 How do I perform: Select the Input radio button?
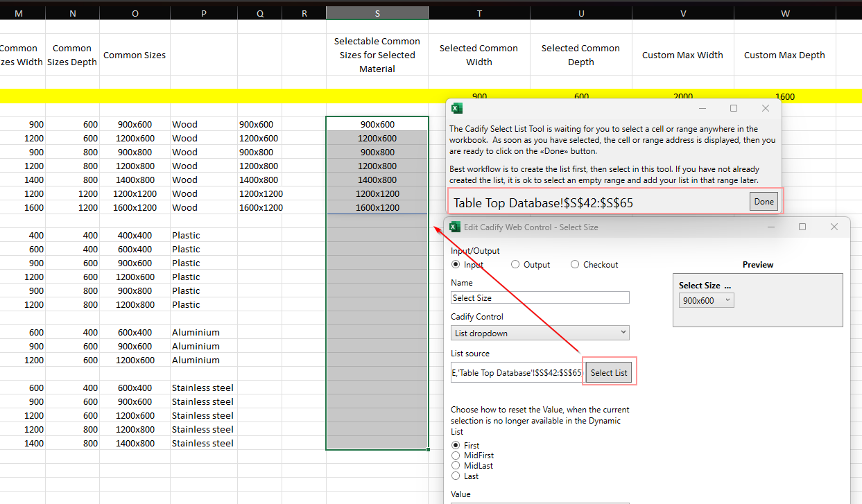456,264
